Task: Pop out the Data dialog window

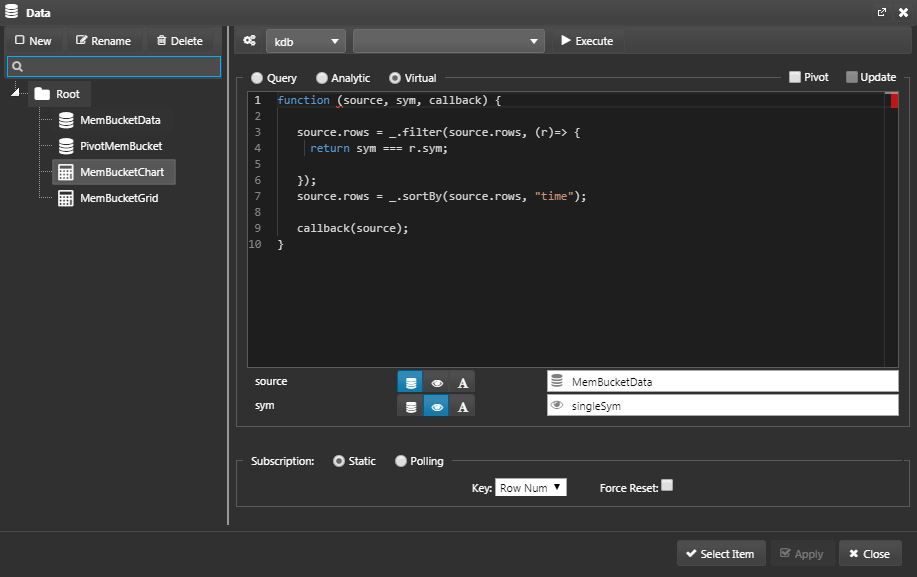Action: pyautogui.click(x=882, y=12)
